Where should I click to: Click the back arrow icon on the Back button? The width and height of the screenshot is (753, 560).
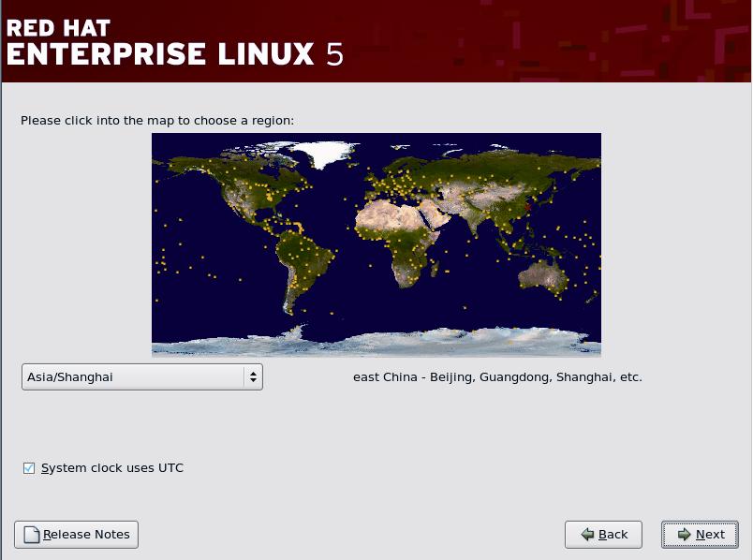(585, 535)
